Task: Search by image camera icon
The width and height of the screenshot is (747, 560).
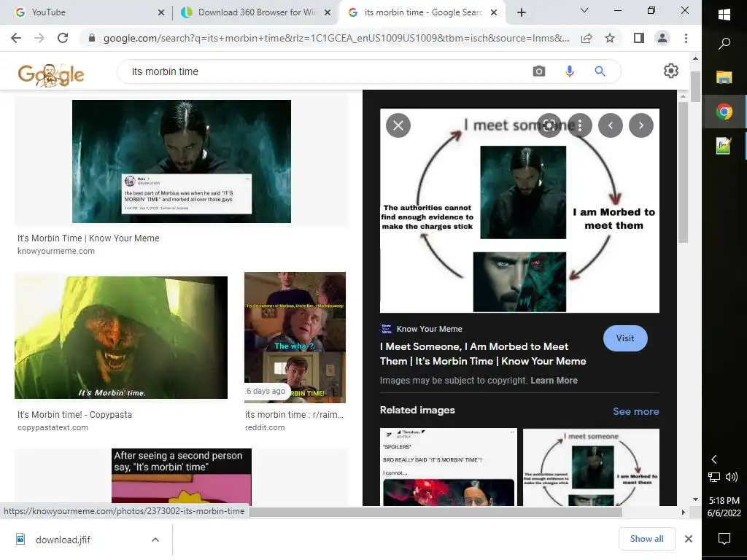Action: tap(539, 71)
